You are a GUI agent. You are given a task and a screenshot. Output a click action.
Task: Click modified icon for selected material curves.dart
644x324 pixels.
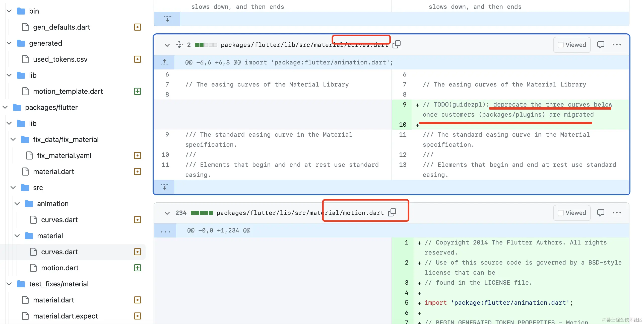pyautogui.click(x=138, y=252)
